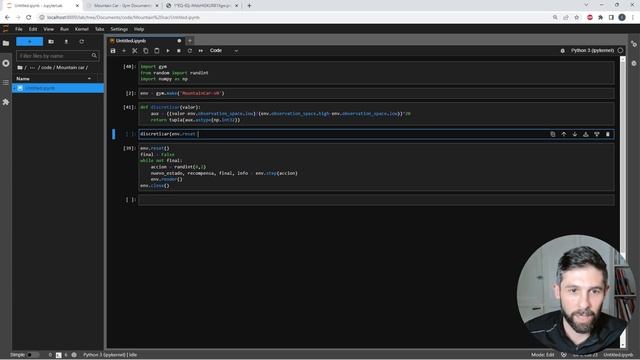Open the Run menu
640x360 pixels.
tap(64, 29)
